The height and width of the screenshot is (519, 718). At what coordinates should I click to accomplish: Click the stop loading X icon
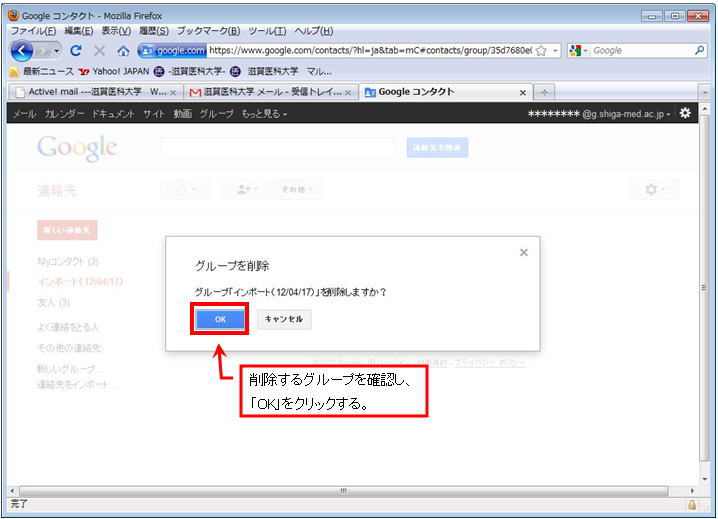(99, 50)
